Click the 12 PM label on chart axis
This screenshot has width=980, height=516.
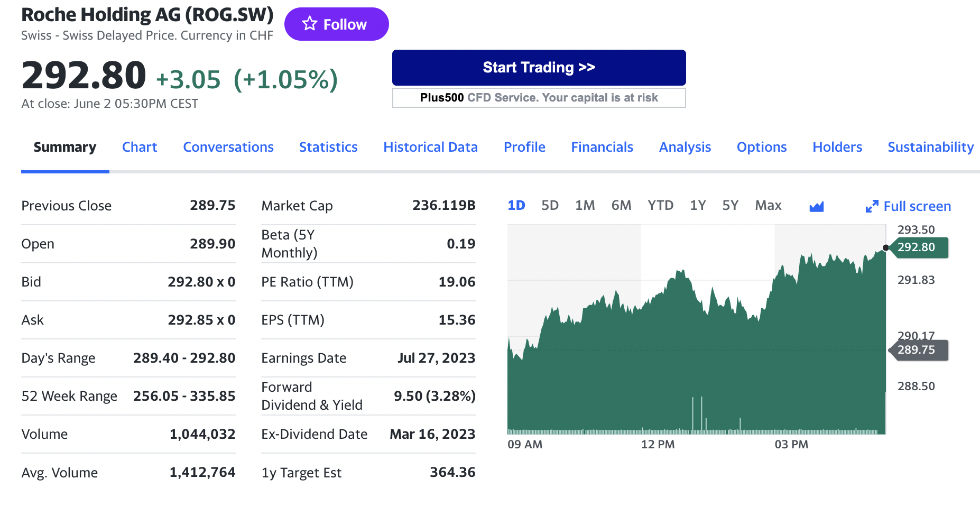658,445
